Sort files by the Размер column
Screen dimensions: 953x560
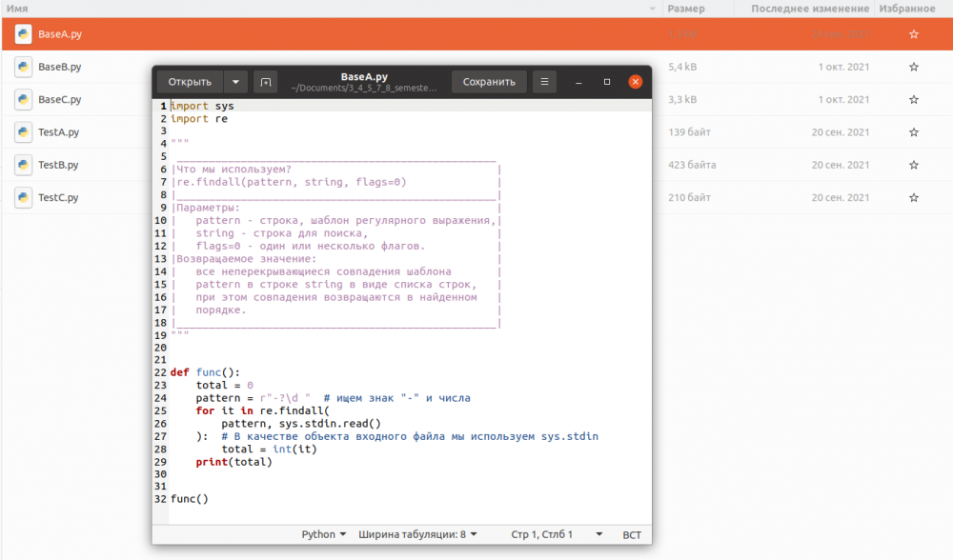[686, 9]
